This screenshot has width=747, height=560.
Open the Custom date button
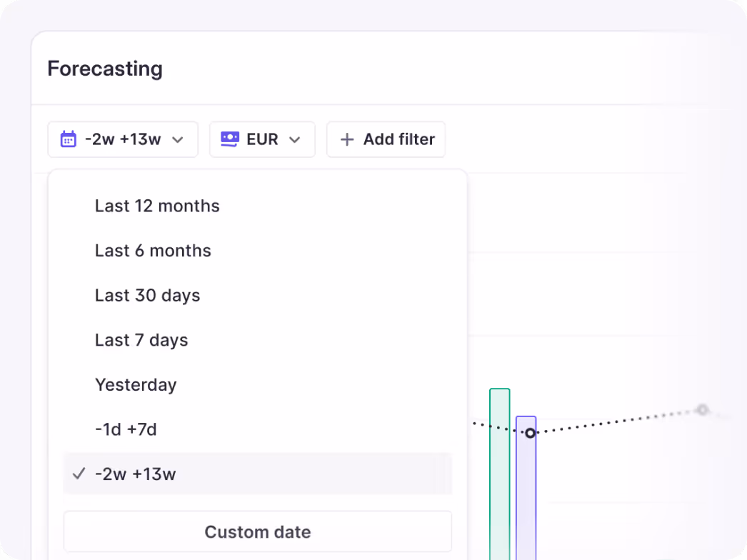(257, 532)
